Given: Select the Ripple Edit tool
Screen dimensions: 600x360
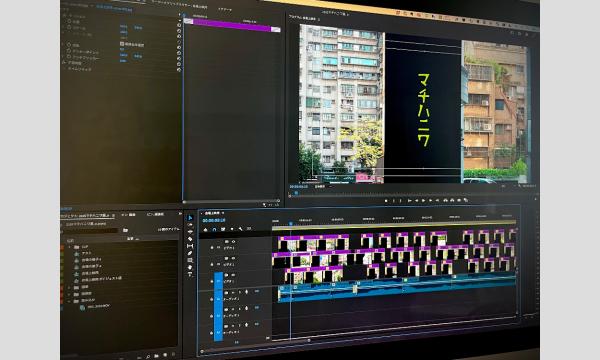Looking at the screenshot, I should click(x=190, y=232).
